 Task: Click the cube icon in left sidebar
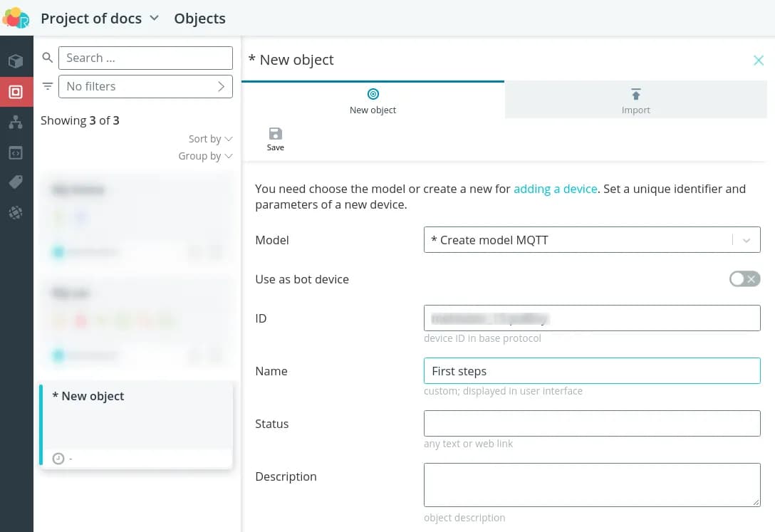(16, 61)
